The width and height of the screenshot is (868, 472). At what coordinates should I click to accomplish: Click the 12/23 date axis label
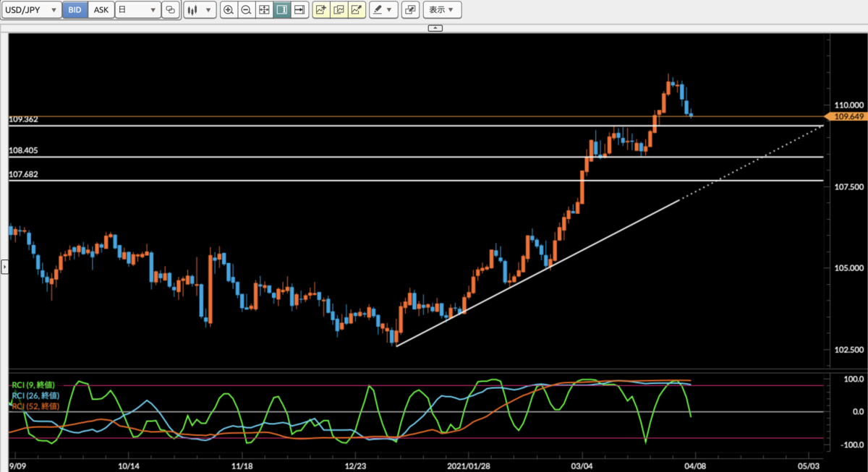356,465
